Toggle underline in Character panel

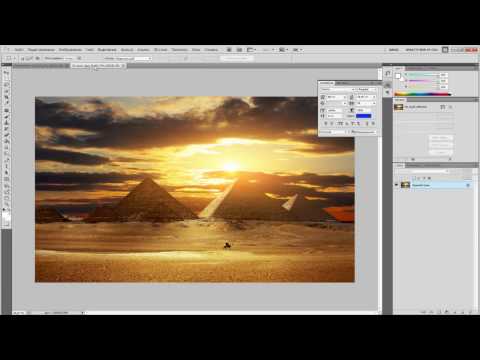tap(367, 124)
